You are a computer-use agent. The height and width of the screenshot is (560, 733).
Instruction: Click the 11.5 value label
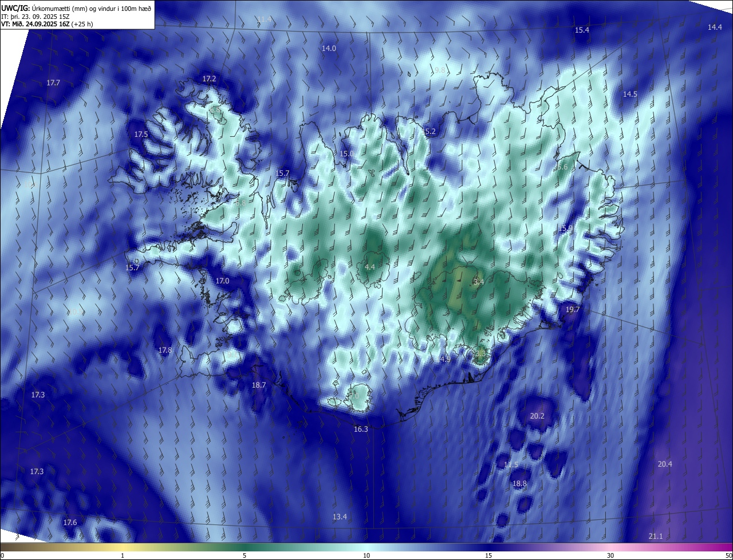(x=511, y=464)
